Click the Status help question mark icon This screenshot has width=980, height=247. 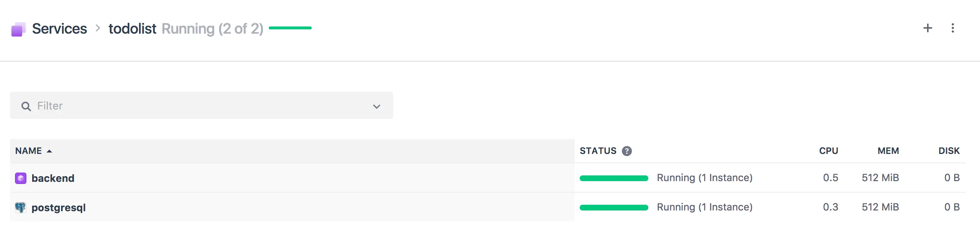point(627,151)
